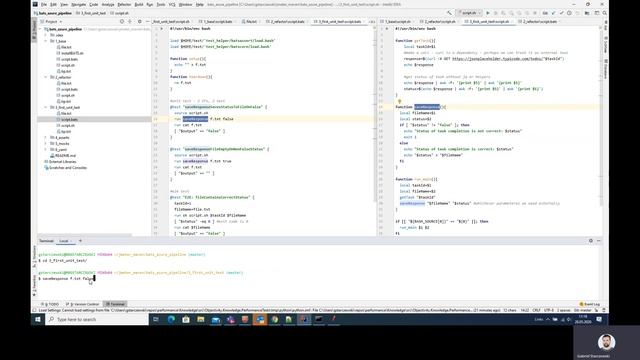
Task: Open the Edit menu
Action: coord(53,4)
